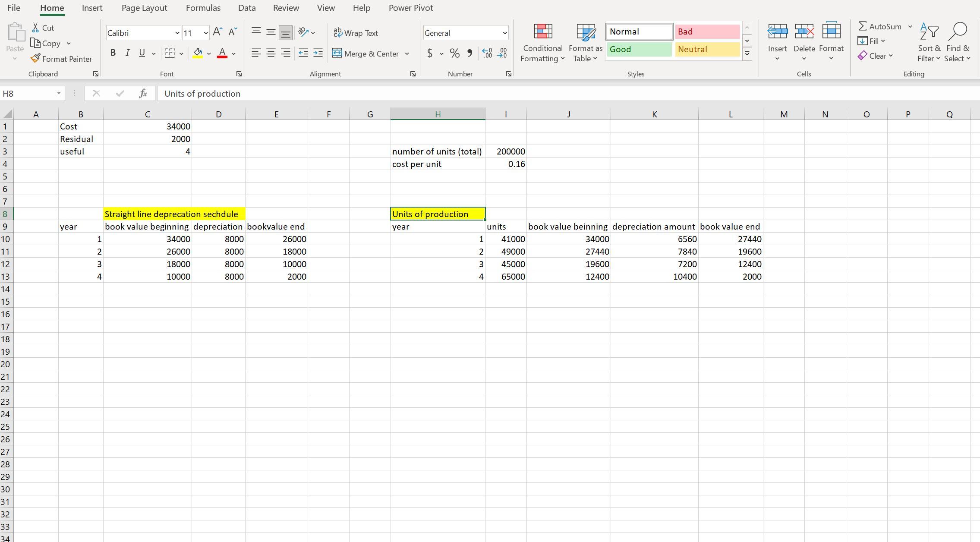Open the Page Layout tab
This screenshot has height=542, width=980.
[144, 8]
